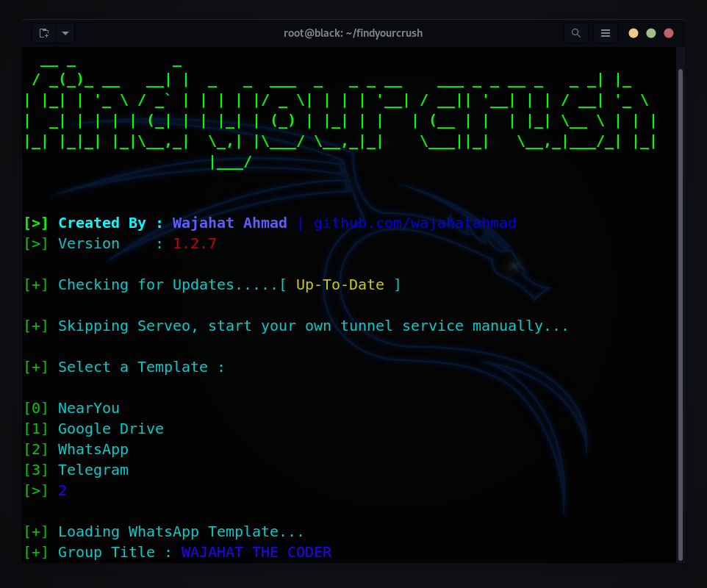Click the window title root@black: ~/findyourcrush

pos(353,33)
